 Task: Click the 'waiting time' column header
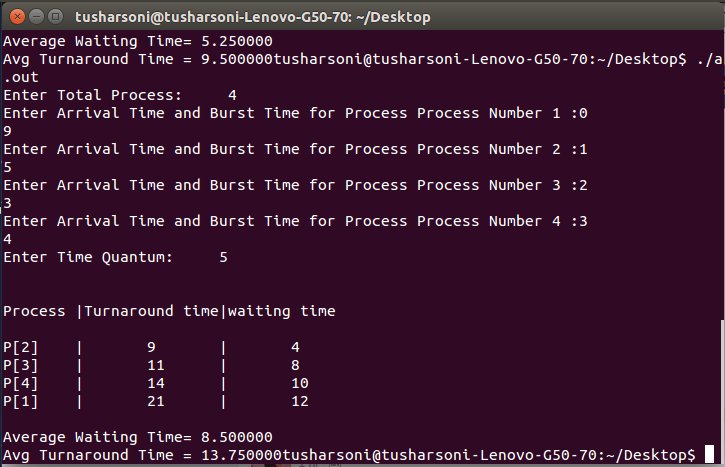tap(282, 311)
